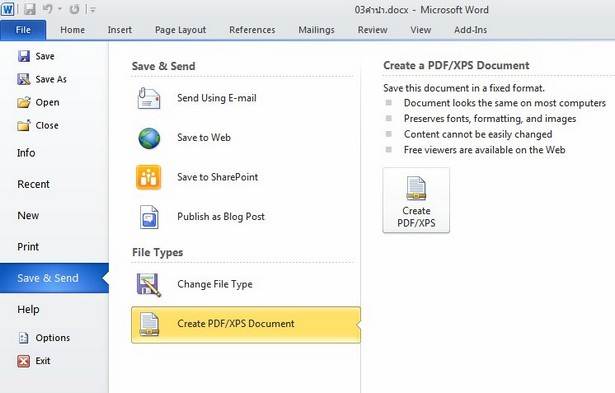Click the Change File Type icon
The height and width of the screenshot is (393, 615).
click(149, 285)
